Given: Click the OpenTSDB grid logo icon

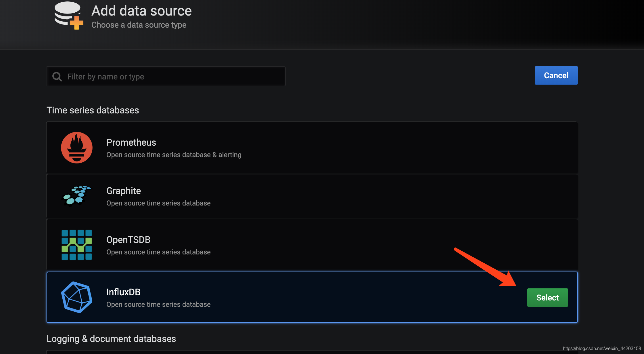Looking at the screenshot, I should (x=77, y=245).
